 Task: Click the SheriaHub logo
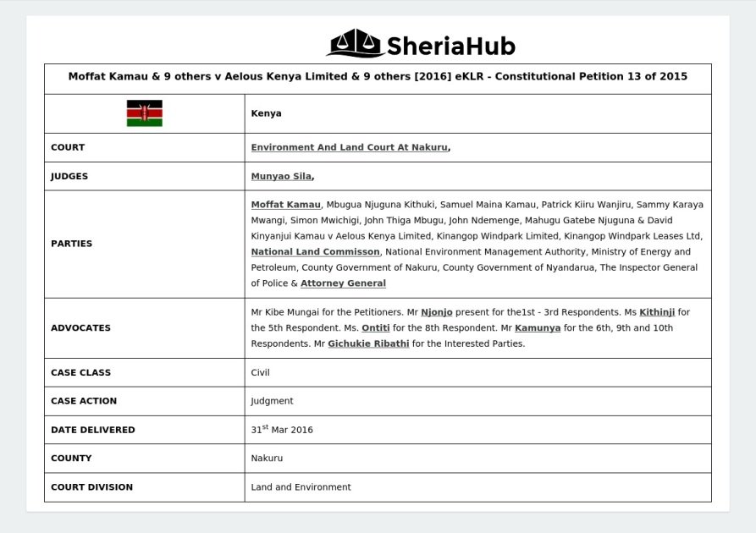421,44
